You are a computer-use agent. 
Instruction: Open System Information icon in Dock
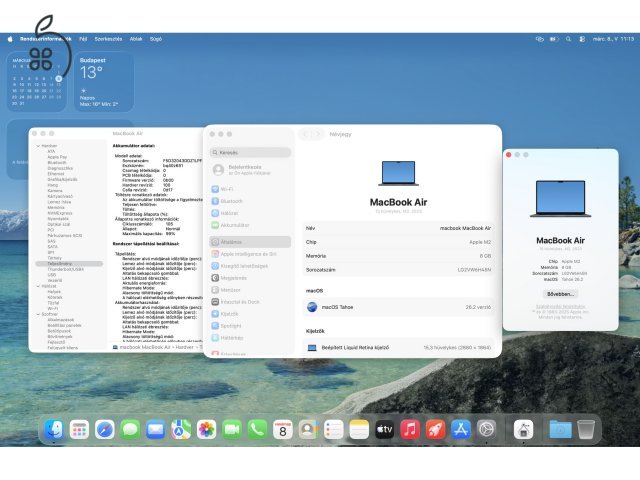tap(523, 429)
